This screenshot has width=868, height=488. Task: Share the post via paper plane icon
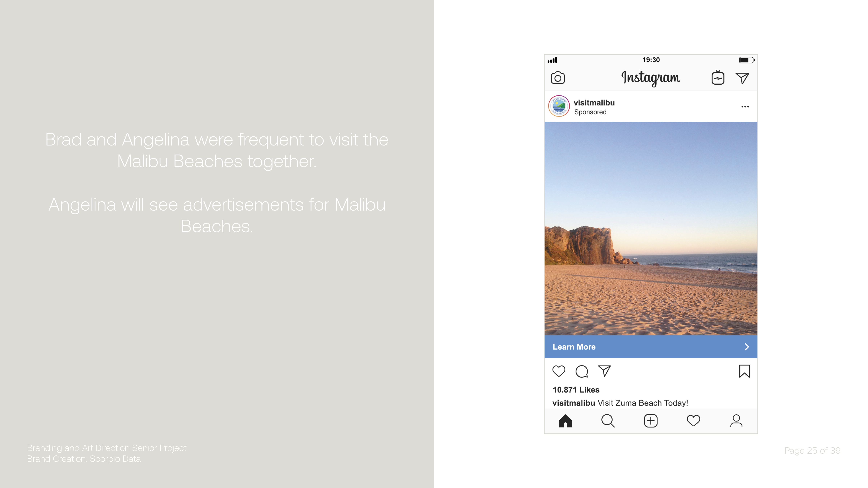click(x=605, y=371)
